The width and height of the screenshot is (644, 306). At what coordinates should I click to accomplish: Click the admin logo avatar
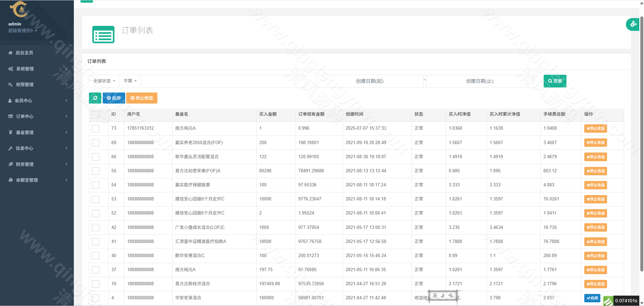point(19,9)
